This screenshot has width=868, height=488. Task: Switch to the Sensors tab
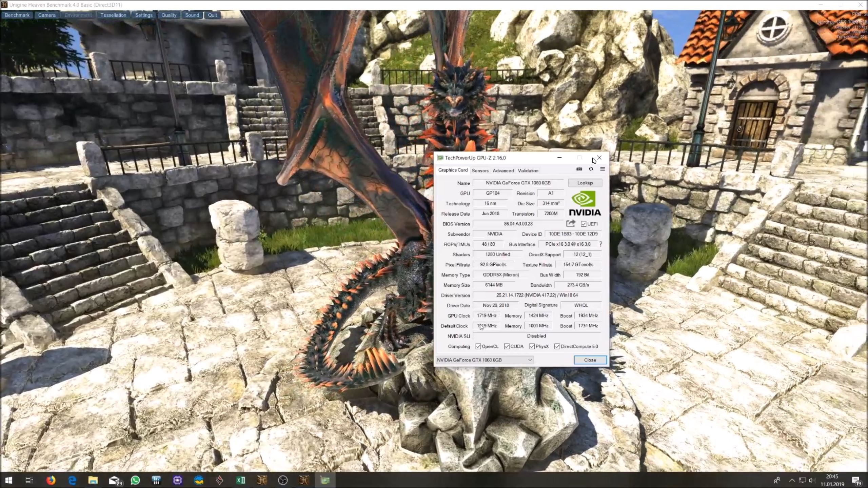coord(480,170)
